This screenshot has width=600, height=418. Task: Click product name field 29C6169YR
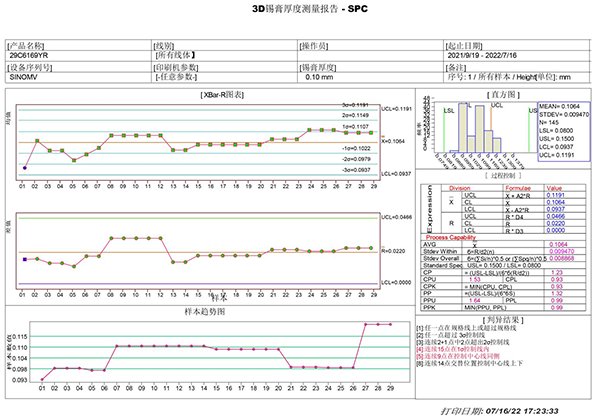click(29, 56)
